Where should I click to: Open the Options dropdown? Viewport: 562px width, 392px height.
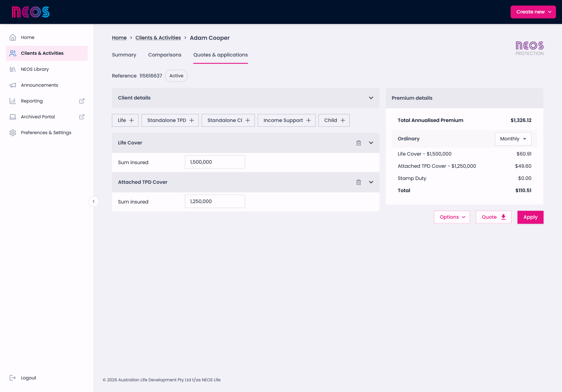pos(452,217)
